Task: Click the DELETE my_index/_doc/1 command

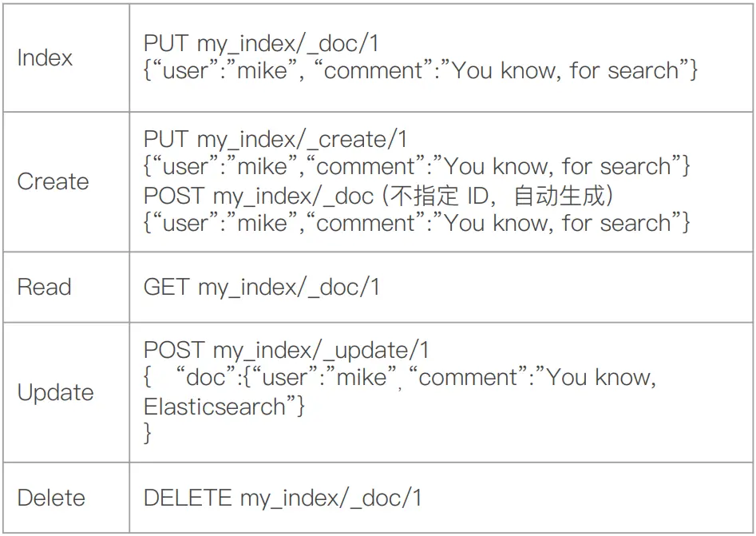Action: coord(283,498)
